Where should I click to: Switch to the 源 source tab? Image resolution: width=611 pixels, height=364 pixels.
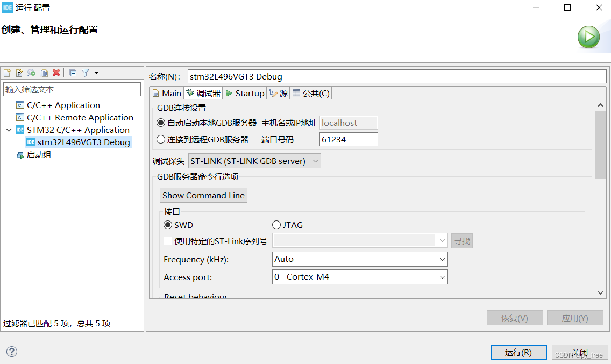pyautogui.click(x=279, y=93)
